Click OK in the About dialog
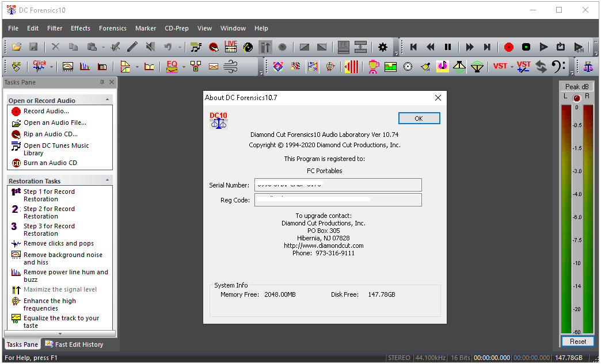Viewport: 601px width, 364px height. tap(419, 118)
